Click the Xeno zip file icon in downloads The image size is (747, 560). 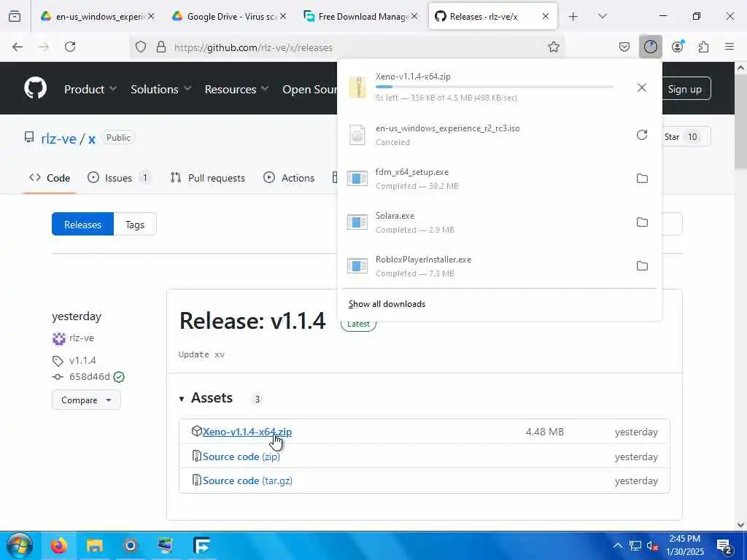[357, 87]
